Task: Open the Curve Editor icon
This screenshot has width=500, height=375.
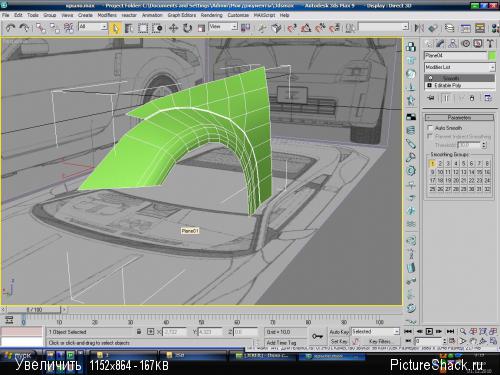Action: (466, 28)
